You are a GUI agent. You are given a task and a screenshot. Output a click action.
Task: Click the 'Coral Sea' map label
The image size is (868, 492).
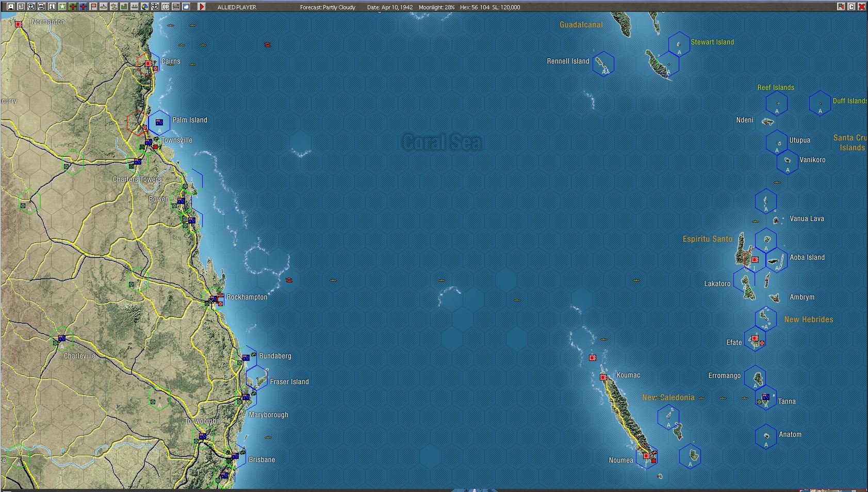[x=441, y=142]
